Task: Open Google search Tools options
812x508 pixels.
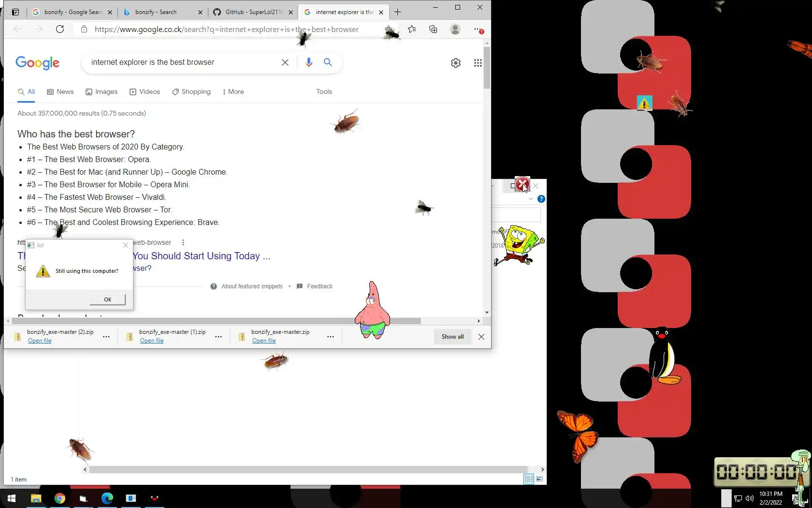Action: point(324,92)
